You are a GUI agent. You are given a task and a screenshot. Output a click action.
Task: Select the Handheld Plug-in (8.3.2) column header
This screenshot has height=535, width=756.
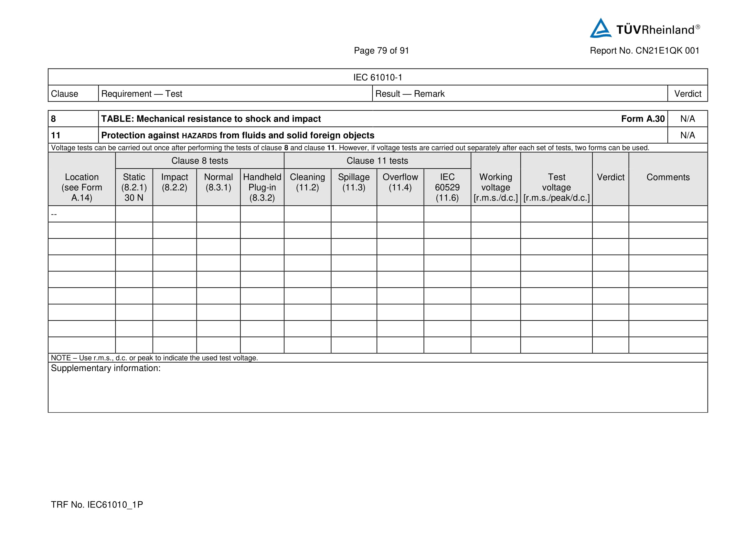coord(262,187)
